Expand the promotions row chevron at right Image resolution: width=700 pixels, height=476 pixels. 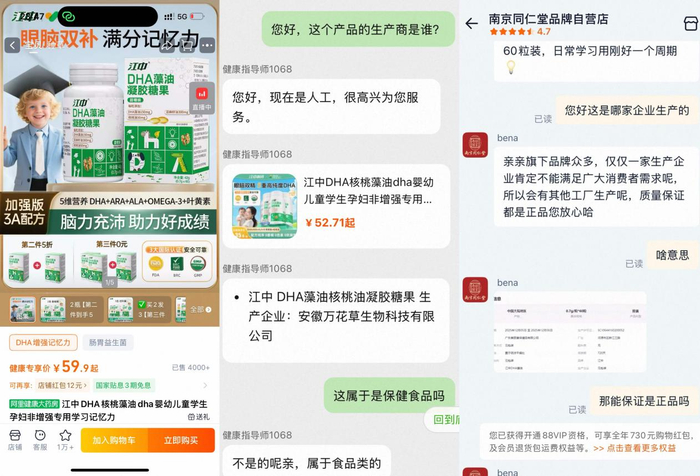205,385
